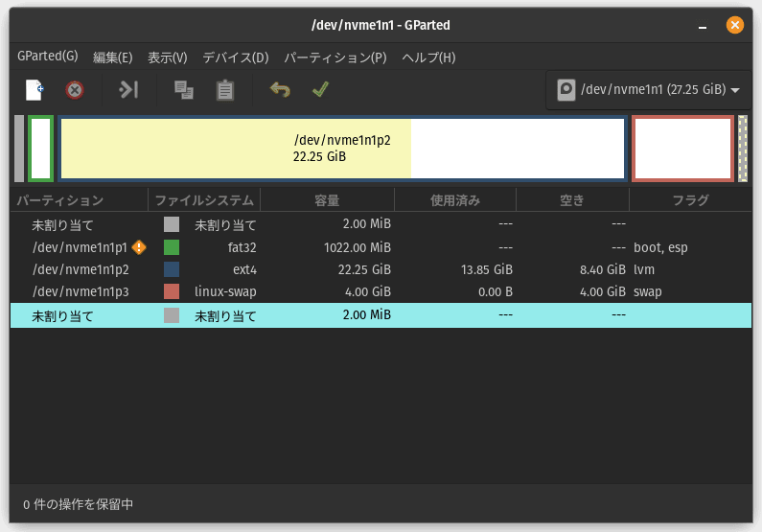The height and width of the screenshot is (532, 762).
Task: Click the ext4 file system text
Action: click(x=245, y=269)
